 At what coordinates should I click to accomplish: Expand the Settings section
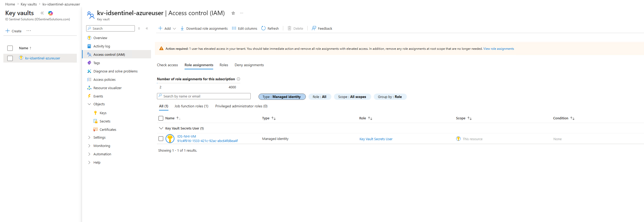pyautogui.click(x=89, y=137)
